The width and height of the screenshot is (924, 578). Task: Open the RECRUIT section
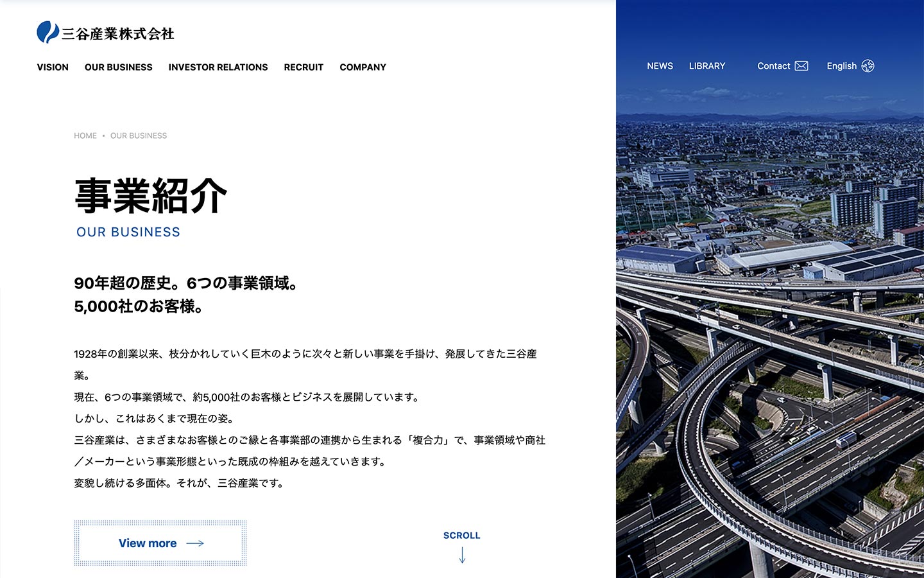coord(304,67)
